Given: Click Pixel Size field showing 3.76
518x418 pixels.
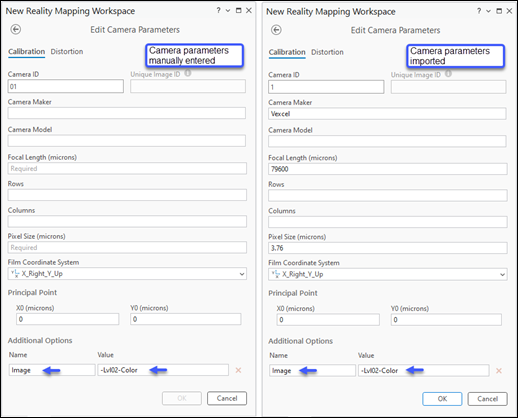Looking at the screenshot, I should (x=388, y=248).
